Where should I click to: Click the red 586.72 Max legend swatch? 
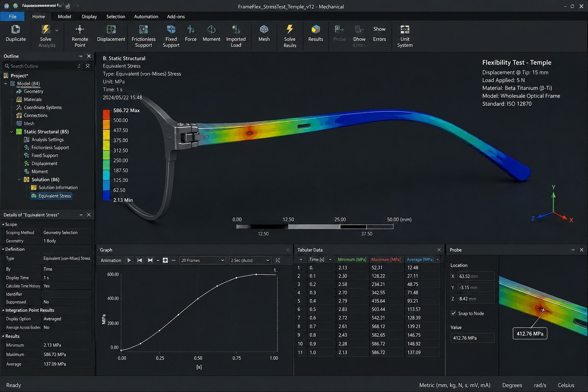(x=106, y=114)
